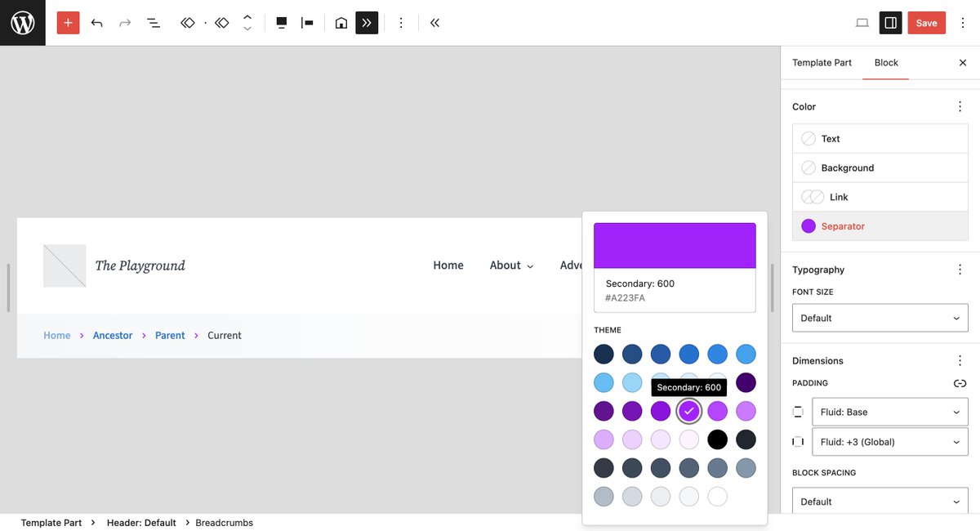Click the Home breadcrumb link
Image resolution: width=980 pixels, height=531 pixels.
pos(57,336)
